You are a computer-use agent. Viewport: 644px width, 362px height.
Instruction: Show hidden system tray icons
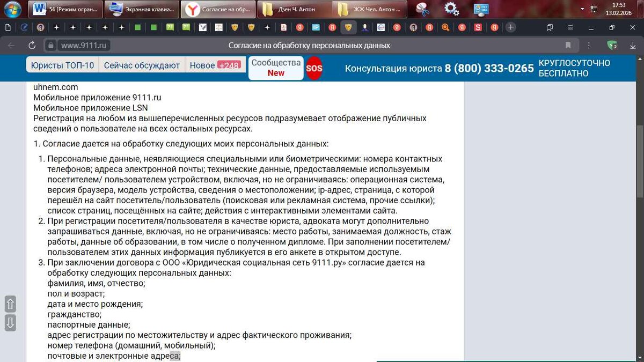(x=582, y=10)
